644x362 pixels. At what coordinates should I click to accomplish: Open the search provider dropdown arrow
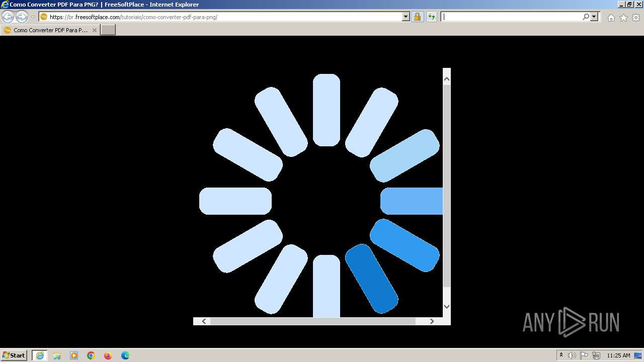(594, 17)
